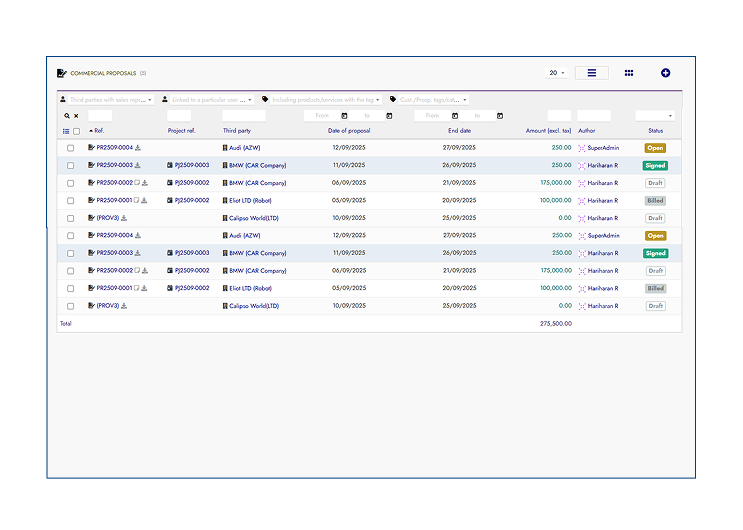This screenshot has width=743, height=530.
Task: Click the 'Including products/services with the tag' filter
Action: tap(322, 100)
